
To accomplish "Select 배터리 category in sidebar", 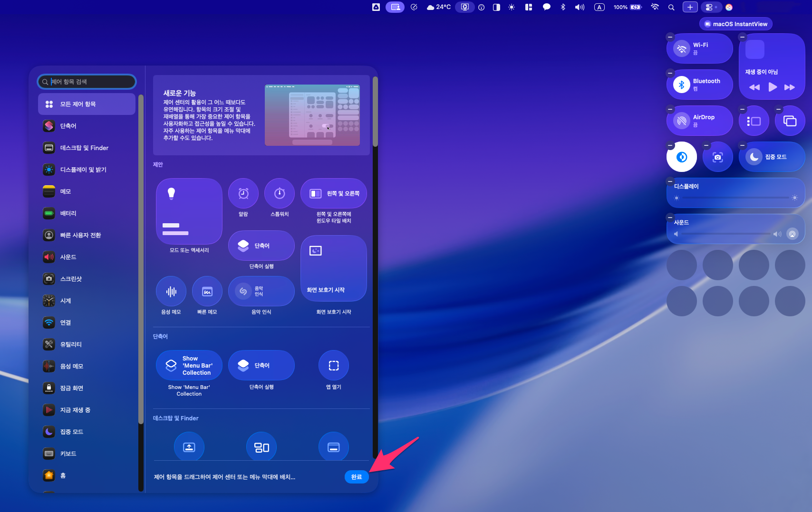I will point(87,213).
